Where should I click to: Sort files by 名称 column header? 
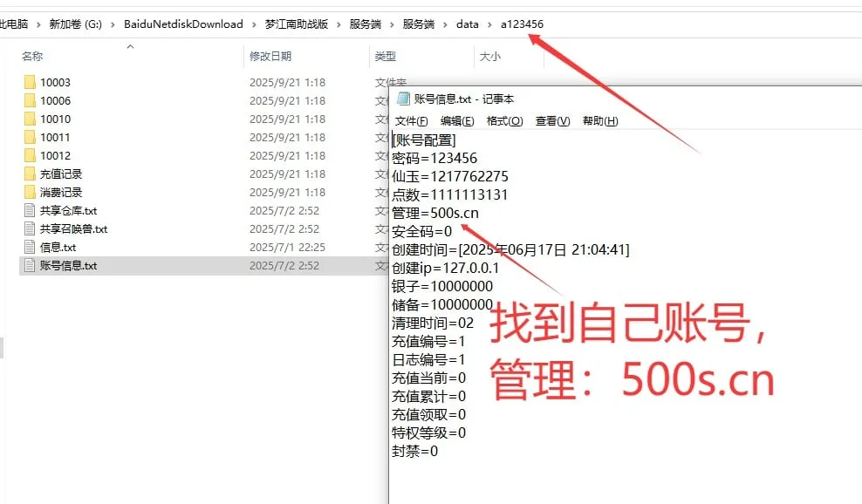click(x=32, y=56)
